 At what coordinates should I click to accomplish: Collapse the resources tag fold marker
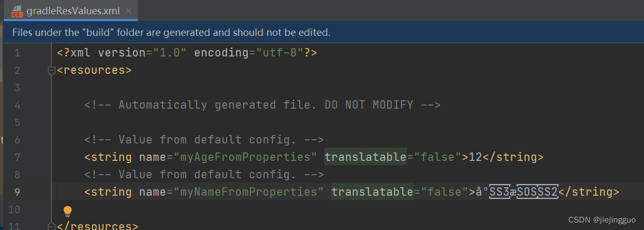click(51, 70)
